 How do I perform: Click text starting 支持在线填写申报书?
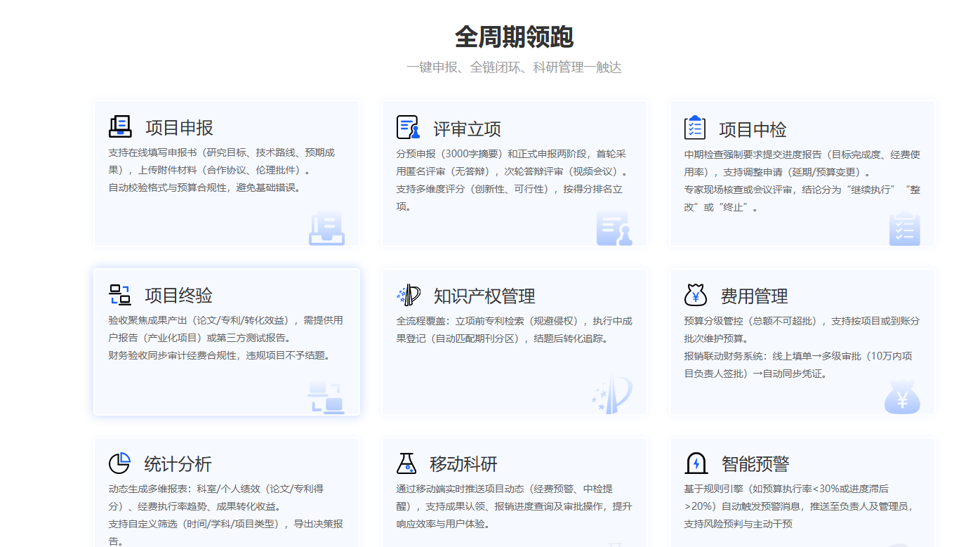[x=222, y=161]
